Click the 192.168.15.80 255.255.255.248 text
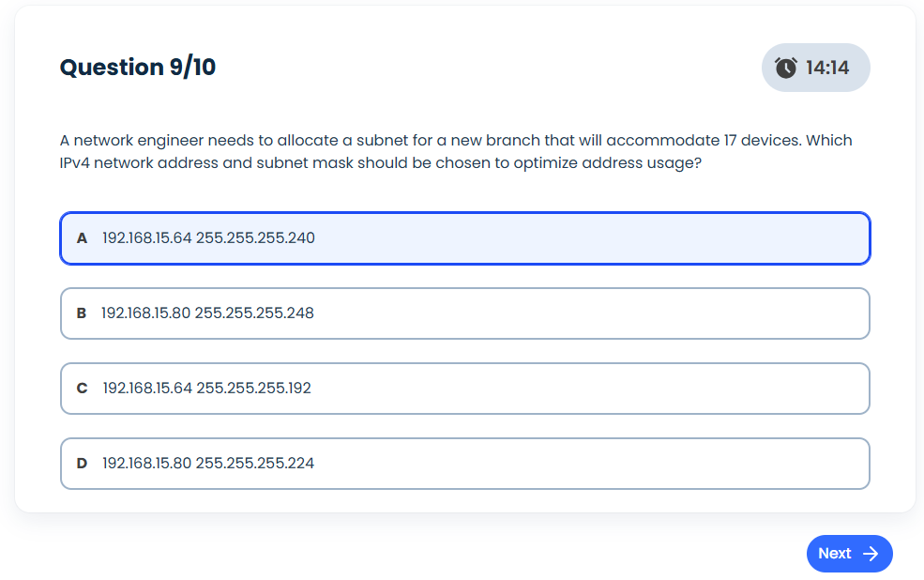 tap(207, 313)
